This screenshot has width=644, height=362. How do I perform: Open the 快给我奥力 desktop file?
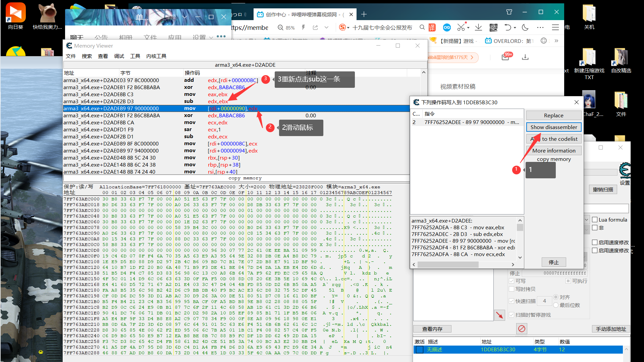[x=47, y=15]
